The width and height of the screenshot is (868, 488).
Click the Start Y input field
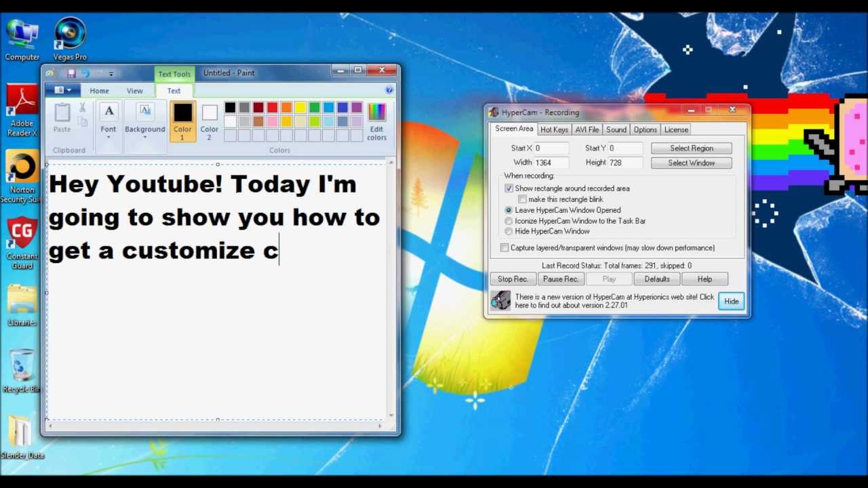click(x=625, y=148)
